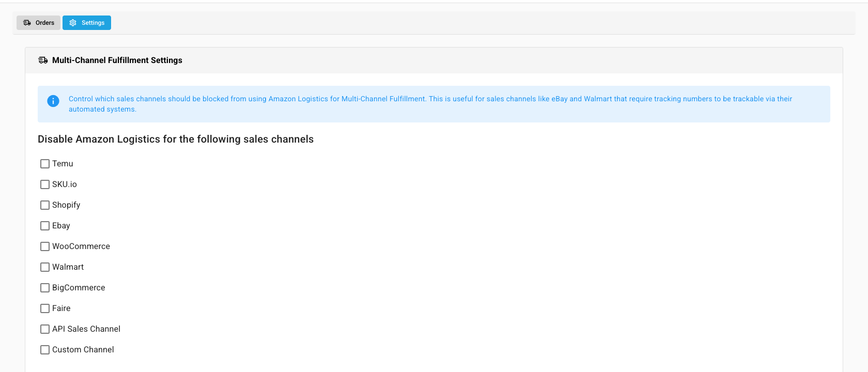The width and height of the screenshot is (868, 372).
Task: Check the Temu checkbox
Action: point(45,164)
